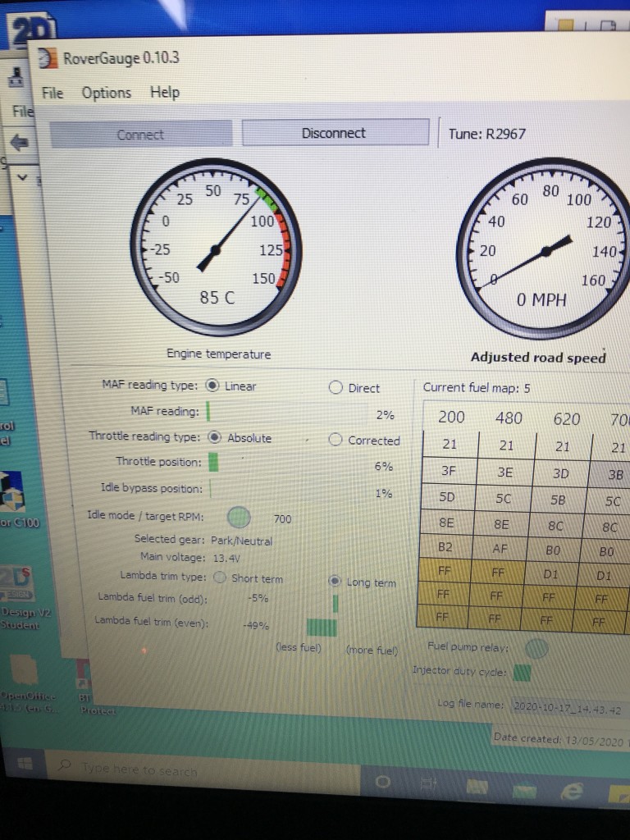
Task: Open the 2D Design V2 Student shortcut
Action: pyautogui.click(x=20, y=597)
